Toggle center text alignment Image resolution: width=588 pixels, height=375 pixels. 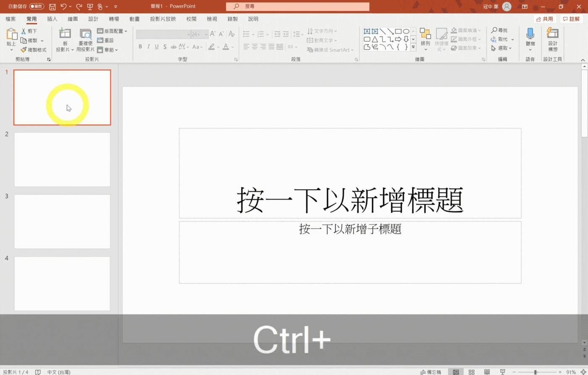click(255, 47)
